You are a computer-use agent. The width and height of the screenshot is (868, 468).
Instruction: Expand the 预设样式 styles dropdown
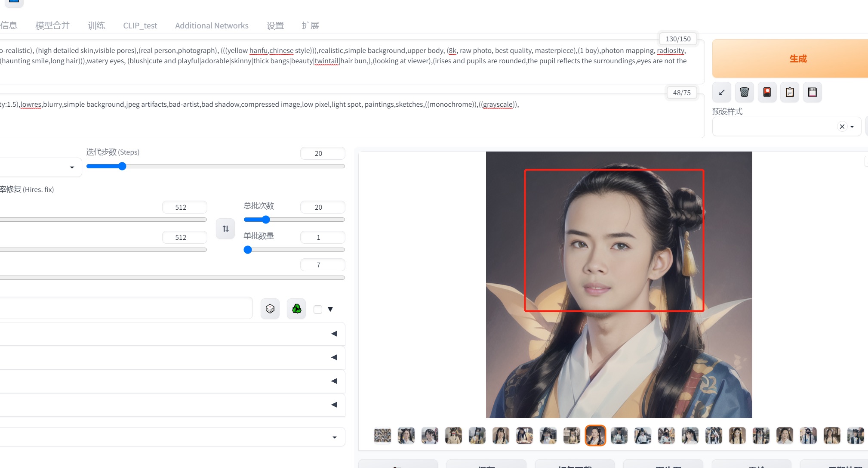[x=852, y=127]
